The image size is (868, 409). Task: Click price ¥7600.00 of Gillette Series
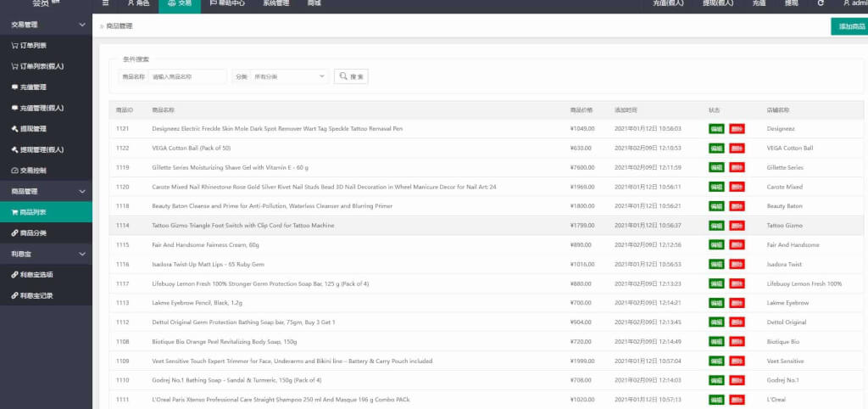pyautogui.click(x=582, y=167)
